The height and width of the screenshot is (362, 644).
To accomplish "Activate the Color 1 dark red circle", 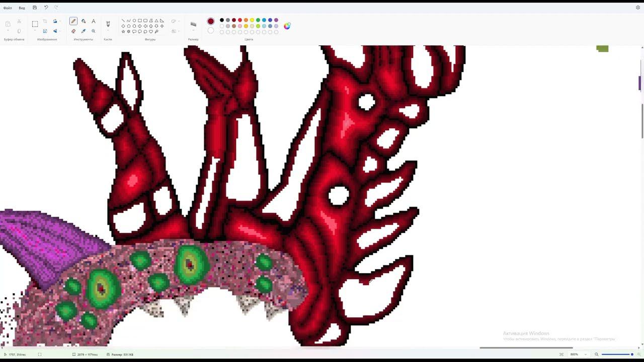I will pos(211,21).
